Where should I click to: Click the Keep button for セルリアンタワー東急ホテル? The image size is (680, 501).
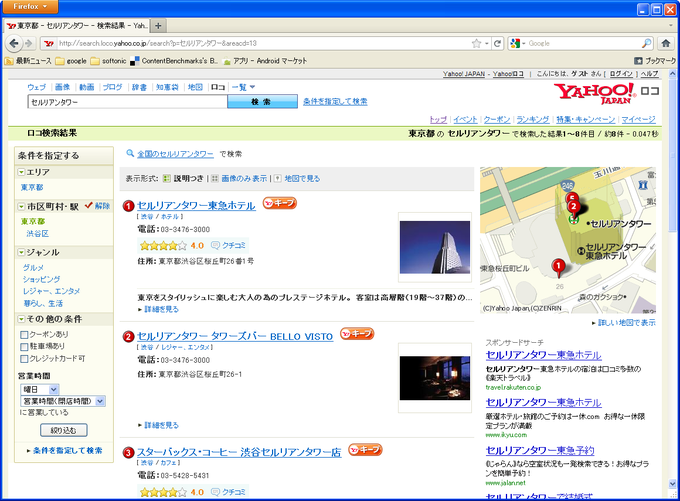point(280,203)
